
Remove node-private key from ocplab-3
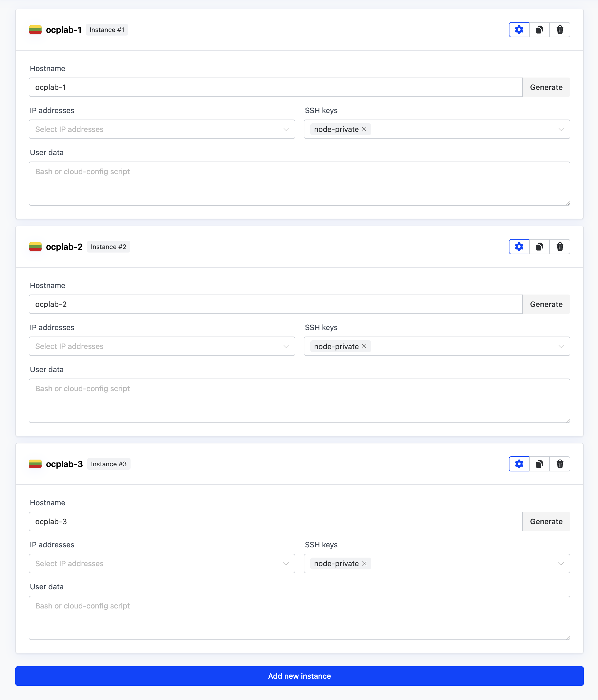pos(364,563)
